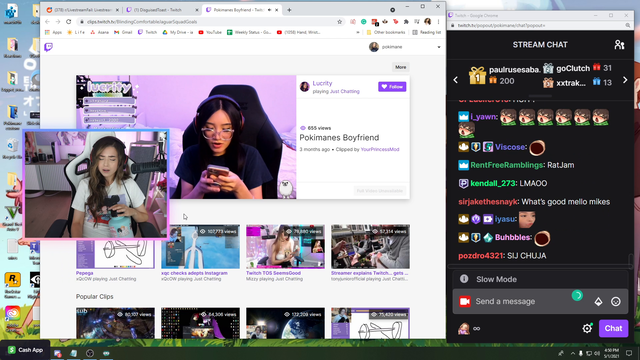640x360 pixels.
Task: Bookmark this page with the star icon
Action: [x=339, y=22]
